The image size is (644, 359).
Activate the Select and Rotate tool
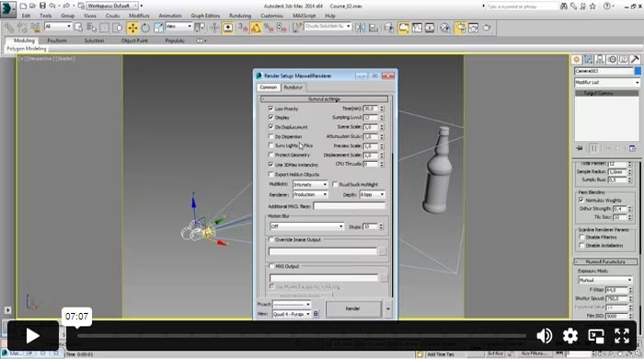tap(145, 28)
